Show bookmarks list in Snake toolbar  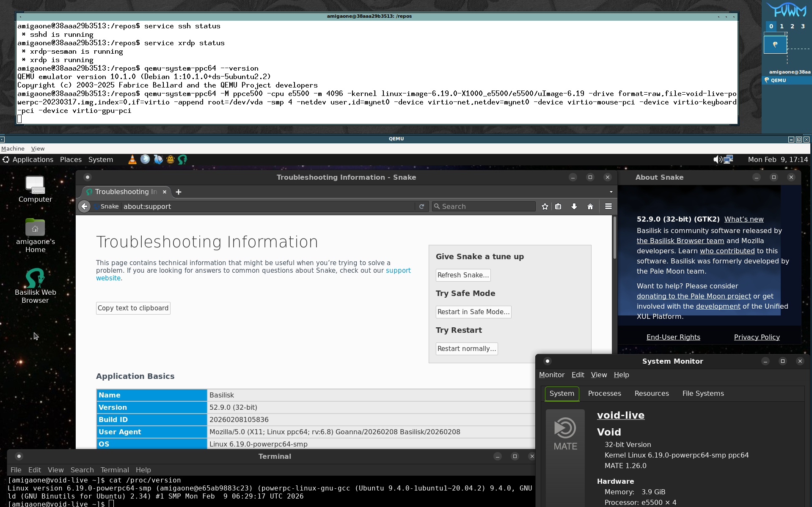[558, 206]
